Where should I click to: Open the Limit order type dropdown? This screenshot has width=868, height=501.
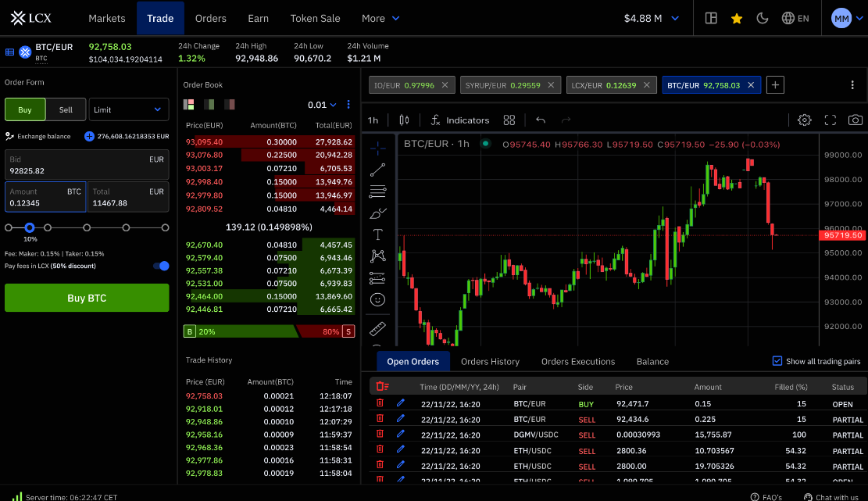click(x=128, y=109)
